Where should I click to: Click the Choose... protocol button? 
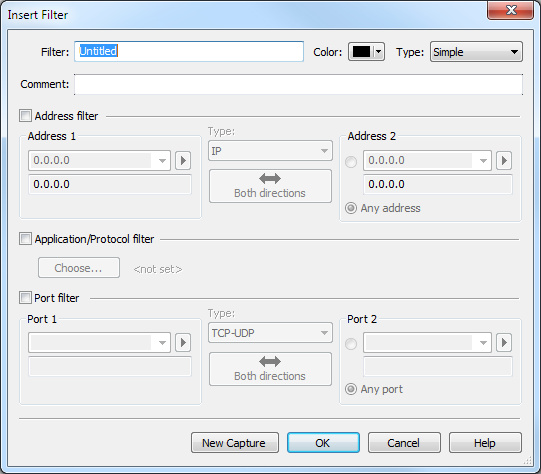(x=79, y=268)
